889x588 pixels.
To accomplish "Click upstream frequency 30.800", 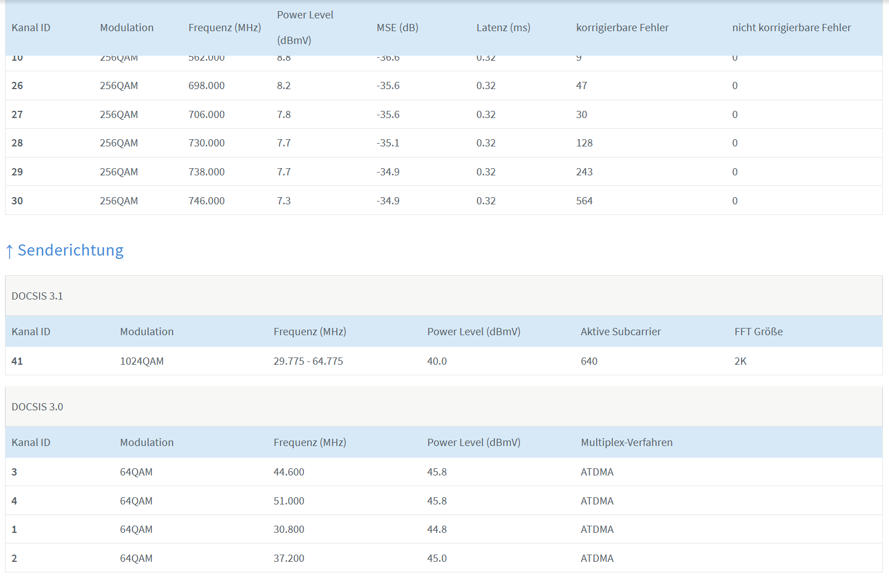I will pos(289,530).
